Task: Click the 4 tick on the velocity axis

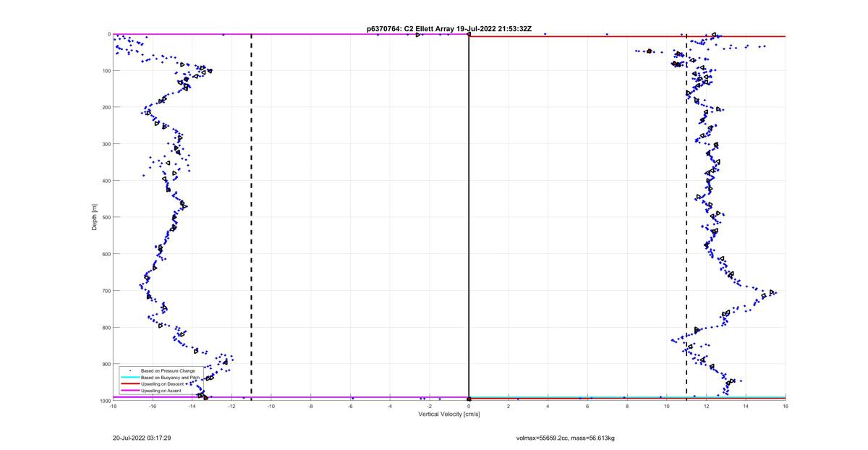Action: (x=548, y=406)
